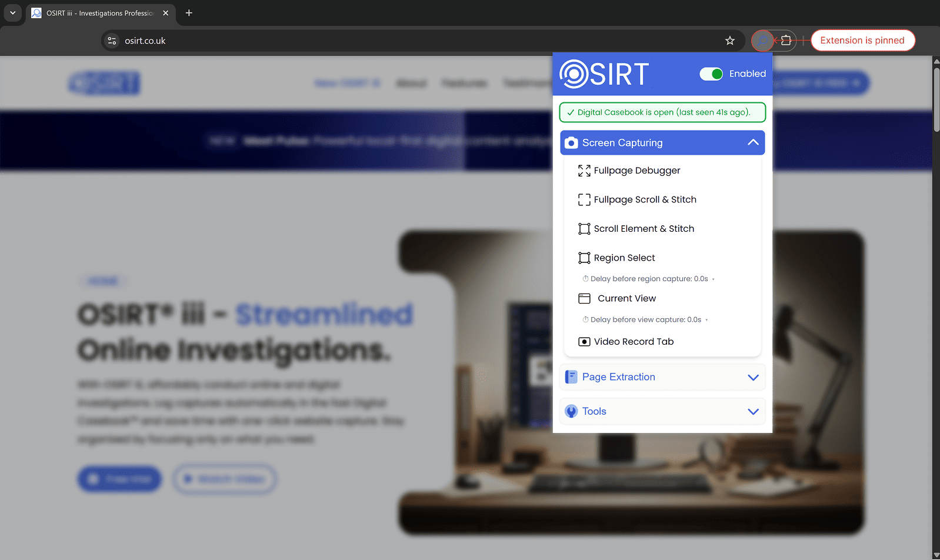Image resolution: width=940 pixels, height=560 pixels.
Task: Click the pinned OSIRT extension toolbar icon
Action: (762, 41)
